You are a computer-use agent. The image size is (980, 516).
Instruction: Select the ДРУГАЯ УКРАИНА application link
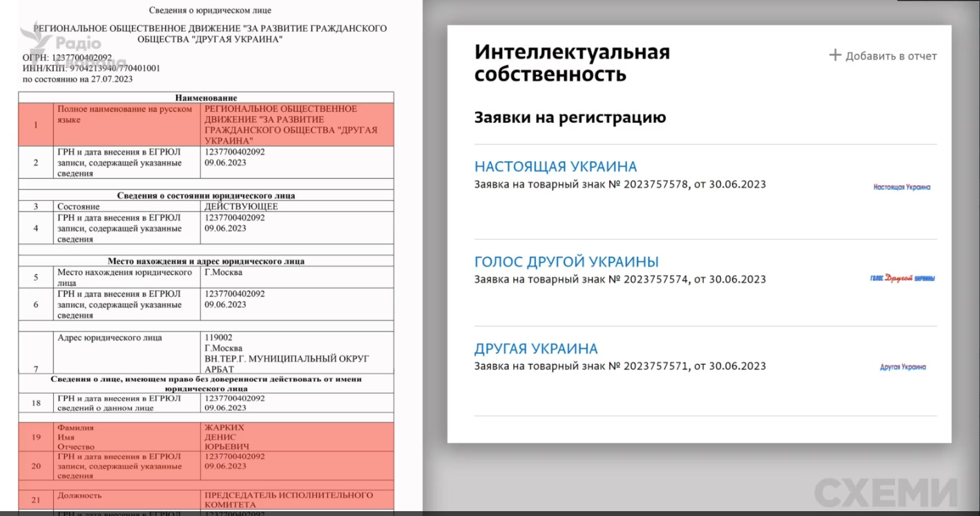click(x=536, y=349)
